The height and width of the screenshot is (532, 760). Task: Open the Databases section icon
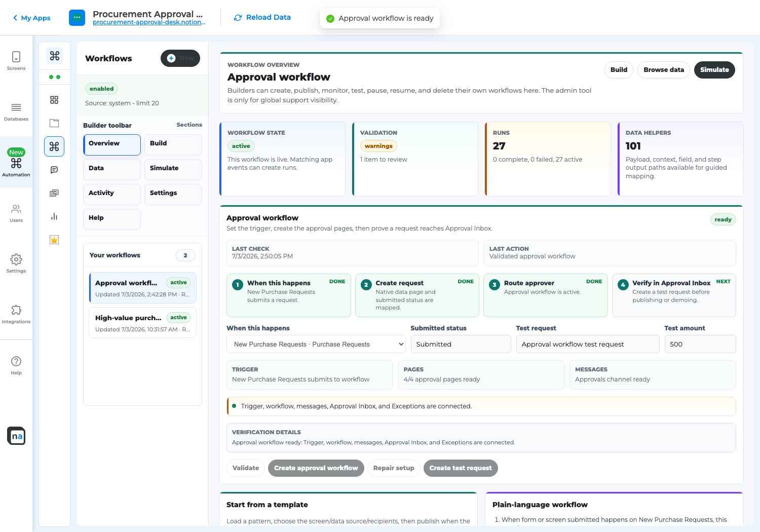coord(16,107)
